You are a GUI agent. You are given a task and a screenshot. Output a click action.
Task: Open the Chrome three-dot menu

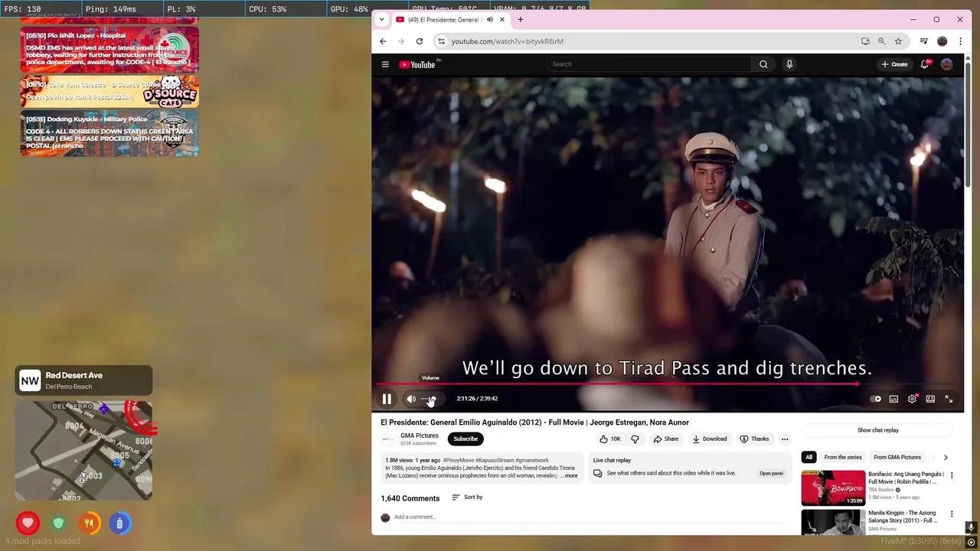(960, 41)
